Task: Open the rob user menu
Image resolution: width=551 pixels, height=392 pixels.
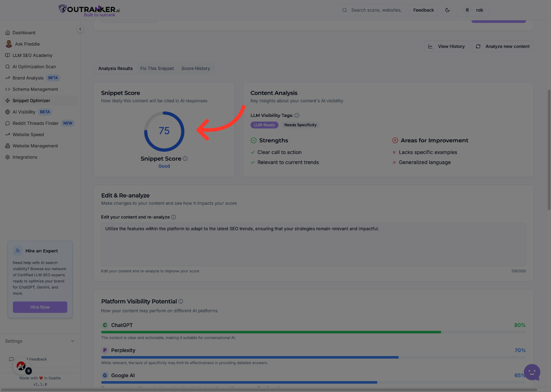Action: [x=474, y=10]
